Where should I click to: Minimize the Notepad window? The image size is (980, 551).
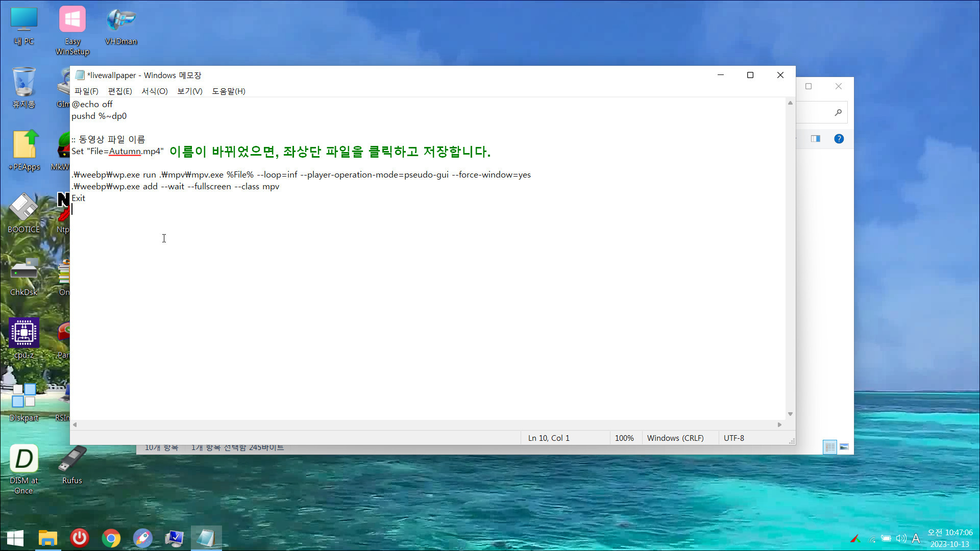pyautogui.click(x=721, y=75)
